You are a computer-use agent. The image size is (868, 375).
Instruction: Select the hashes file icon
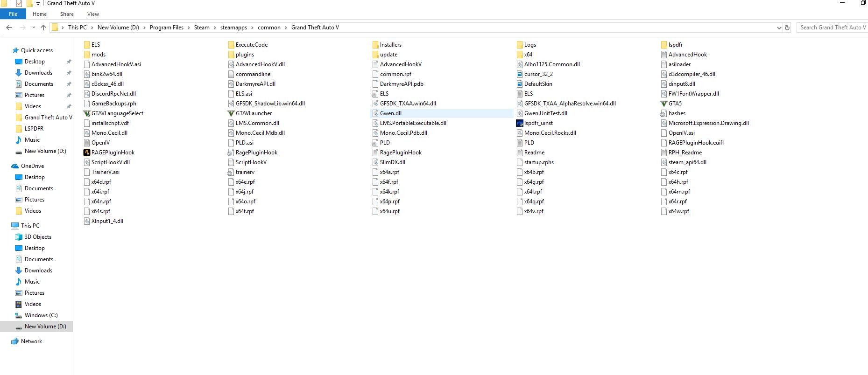(663, 113)
